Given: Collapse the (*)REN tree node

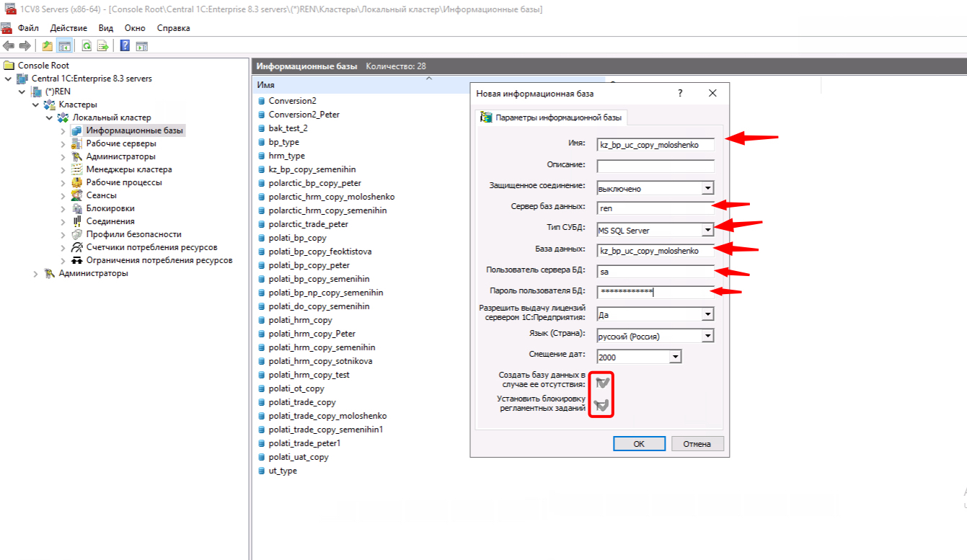Looking at the screenshot, I should (x=22, y=92).
